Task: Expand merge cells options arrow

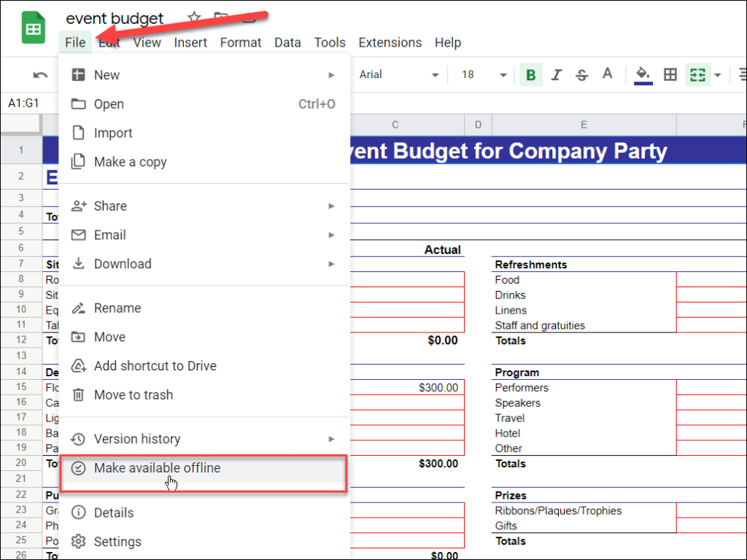Action: click(718, 75)
